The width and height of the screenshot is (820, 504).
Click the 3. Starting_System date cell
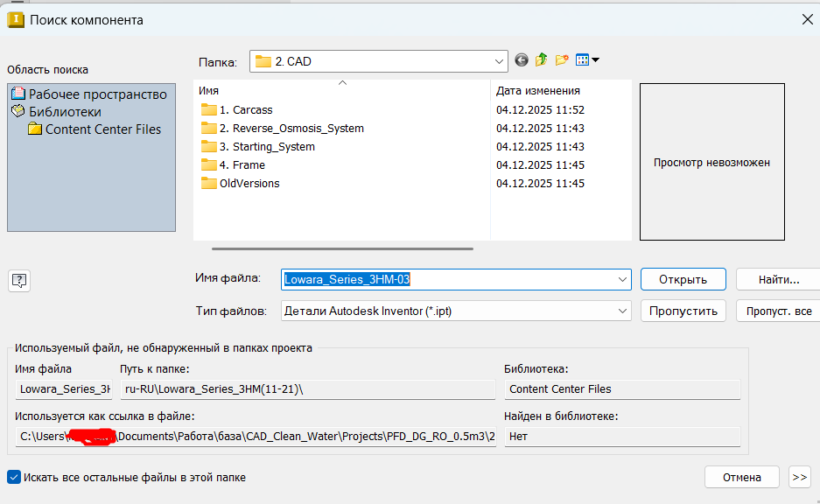[x=540, y=146]
